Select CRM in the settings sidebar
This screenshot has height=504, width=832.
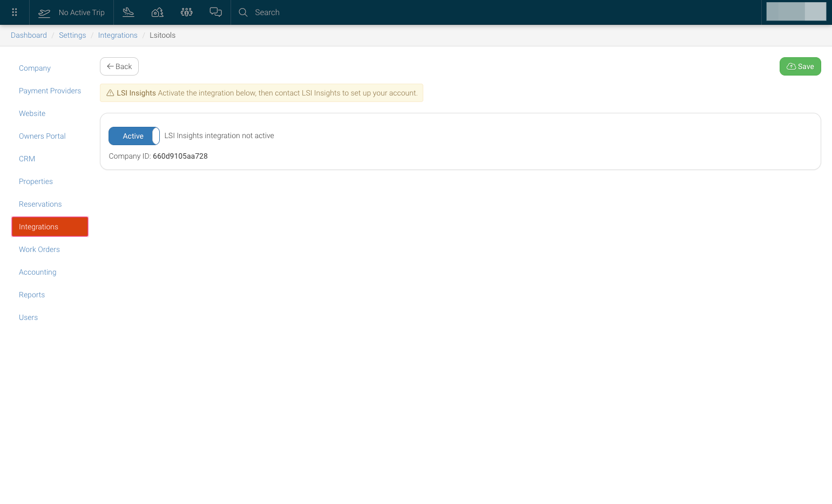coord(27,159)
